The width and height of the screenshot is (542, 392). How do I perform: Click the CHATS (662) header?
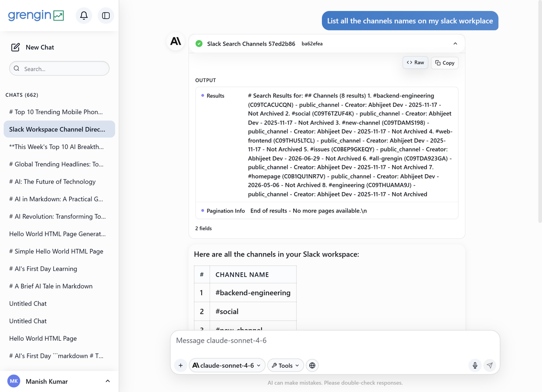22,95
